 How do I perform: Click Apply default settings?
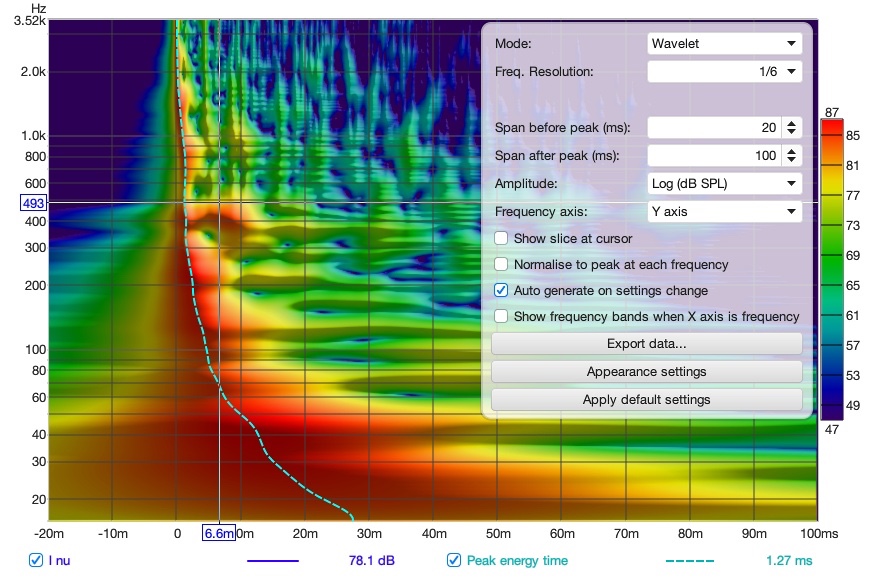(647, 400)
